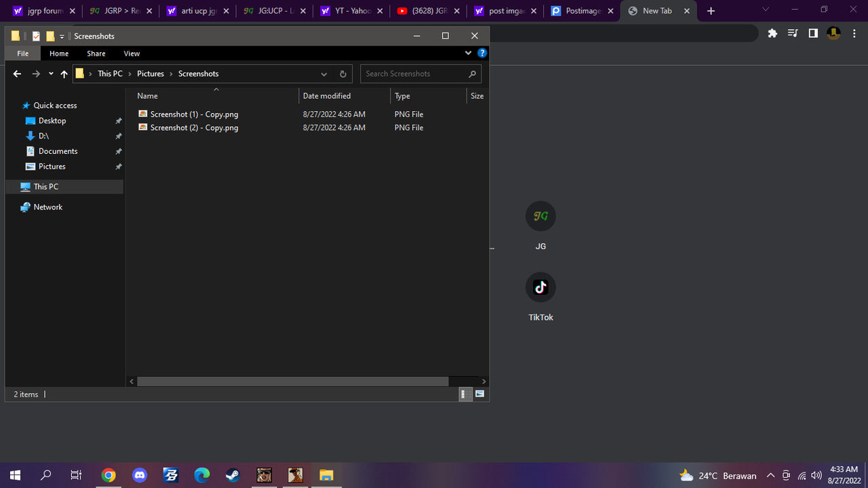Open Microsoft Edge from the taskbar
The image size is (868, 488).
[202, 475]
